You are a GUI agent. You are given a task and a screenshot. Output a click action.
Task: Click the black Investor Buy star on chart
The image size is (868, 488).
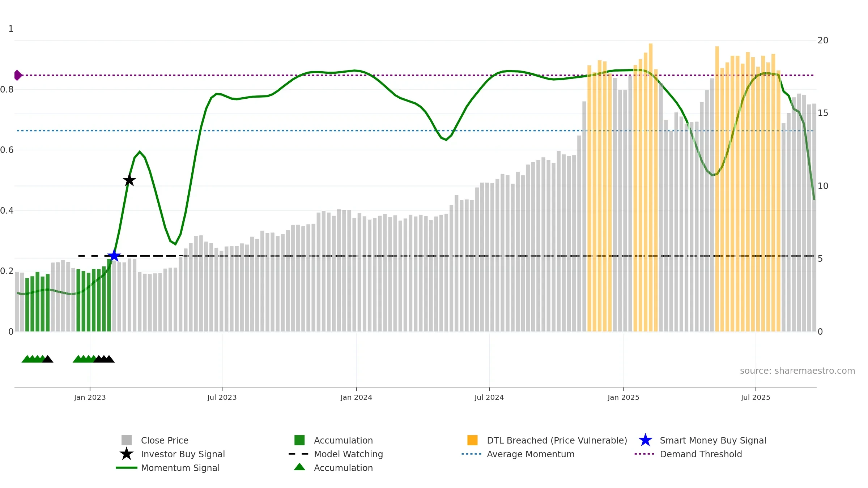129,180
